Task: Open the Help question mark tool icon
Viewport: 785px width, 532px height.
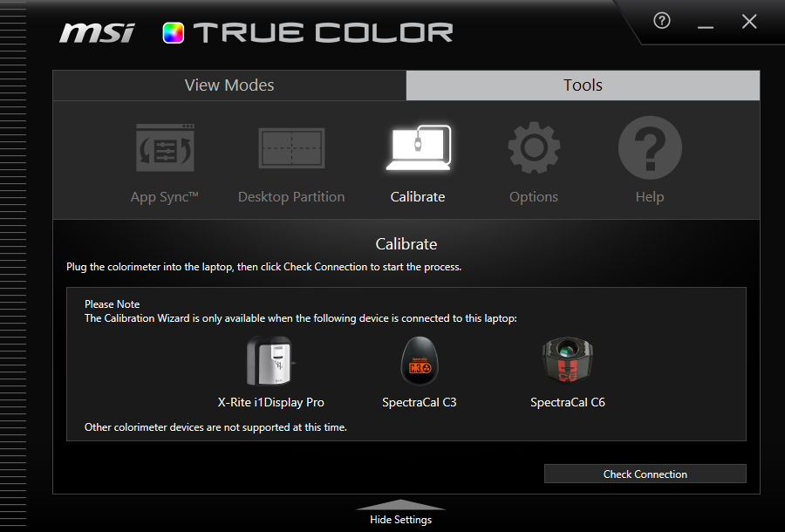Action: 650,147
